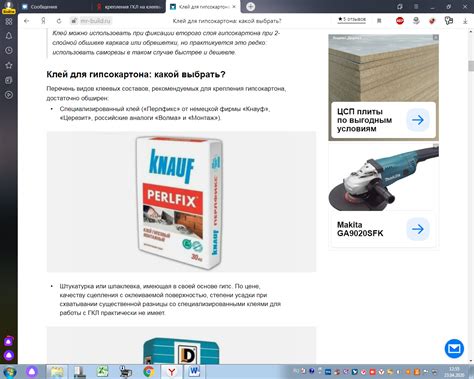Open the blue mail chat button
The height and width of the screenshot is (379, 474).
tap(454, 349)
